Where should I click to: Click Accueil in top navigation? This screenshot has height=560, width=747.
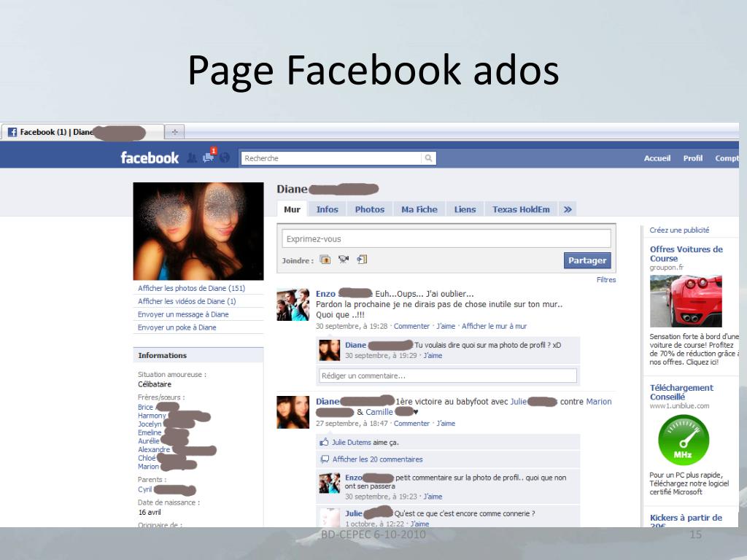click(657, 158)
